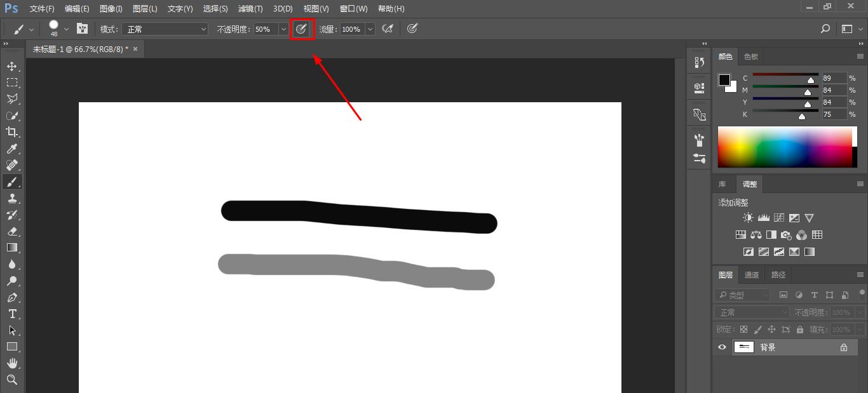Select the Blur tool

[12, 264]
